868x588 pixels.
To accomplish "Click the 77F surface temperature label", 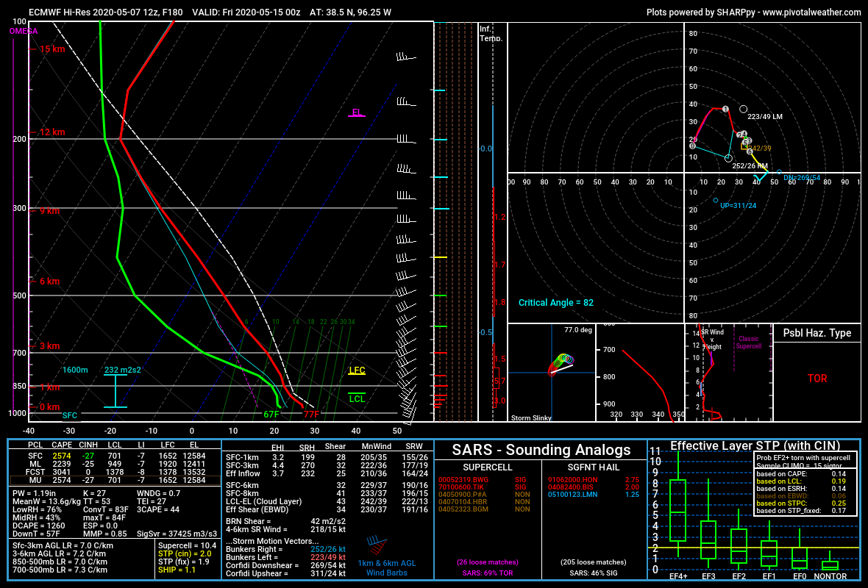I will point(311,415).
